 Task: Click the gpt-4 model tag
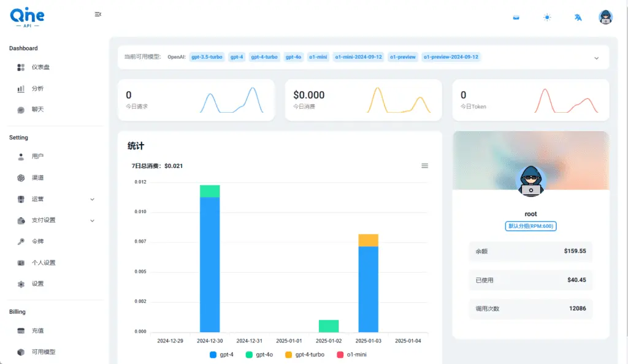[x=237, y=57]
